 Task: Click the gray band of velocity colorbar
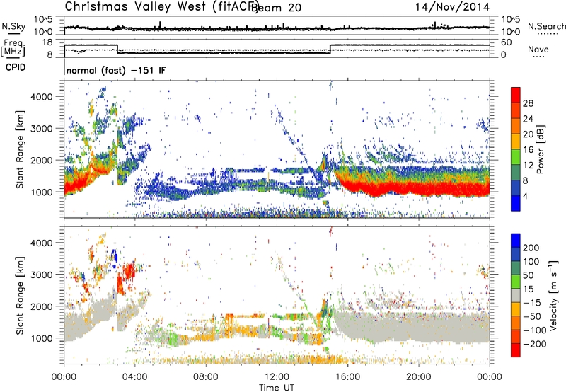point(516,295)
